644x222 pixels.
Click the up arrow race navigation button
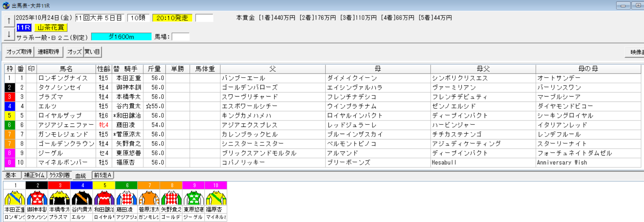coord(9,21)
